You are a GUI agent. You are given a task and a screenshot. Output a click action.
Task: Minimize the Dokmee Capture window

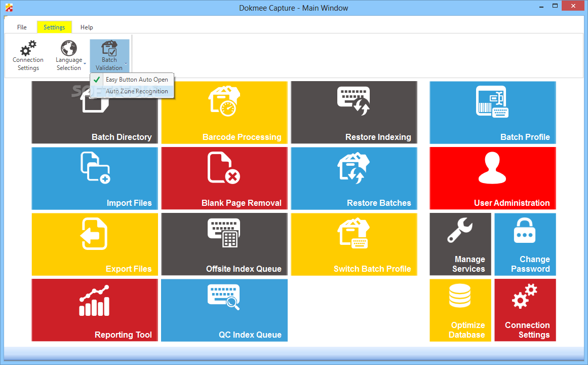pos(541,7)
